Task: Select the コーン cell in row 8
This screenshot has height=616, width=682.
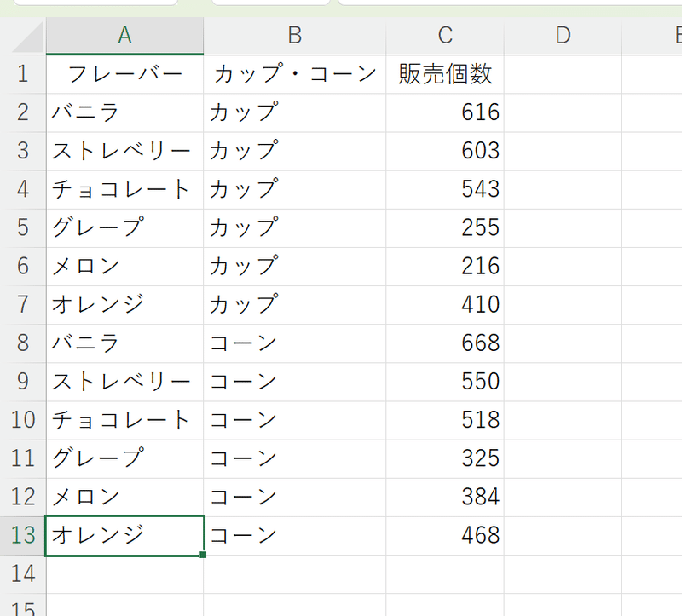Action: pyautogui.click(x=294, y=343)
